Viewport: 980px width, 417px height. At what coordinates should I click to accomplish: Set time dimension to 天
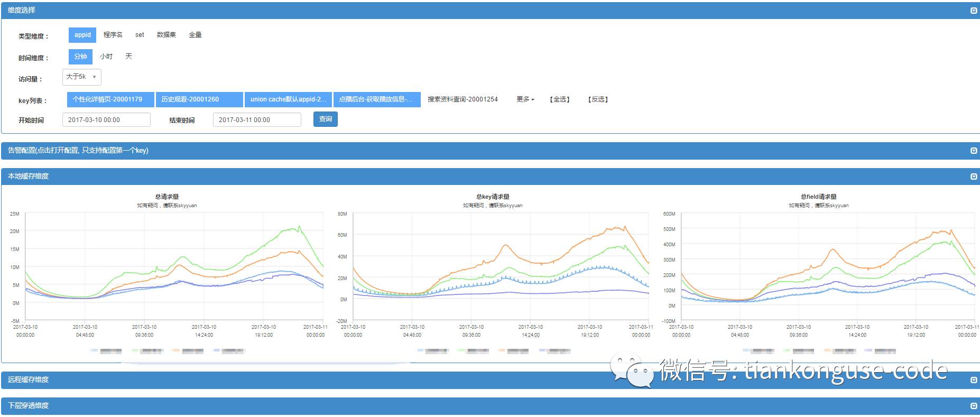coord(128,57)
